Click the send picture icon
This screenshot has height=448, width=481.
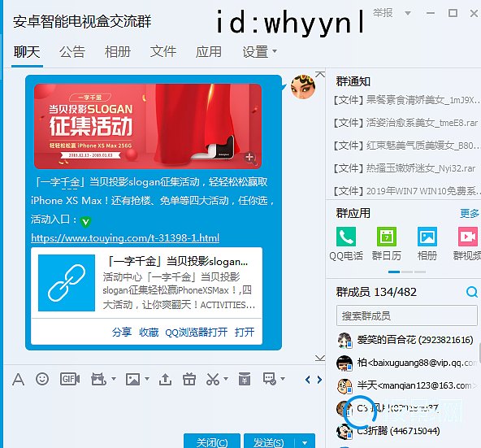click(x=132, y=380)
